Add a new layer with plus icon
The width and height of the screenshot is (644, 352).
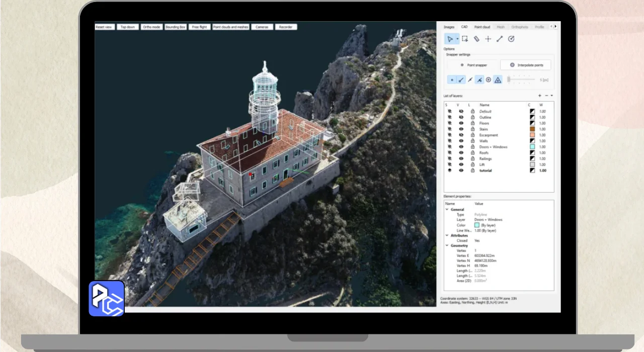point(540,96)
